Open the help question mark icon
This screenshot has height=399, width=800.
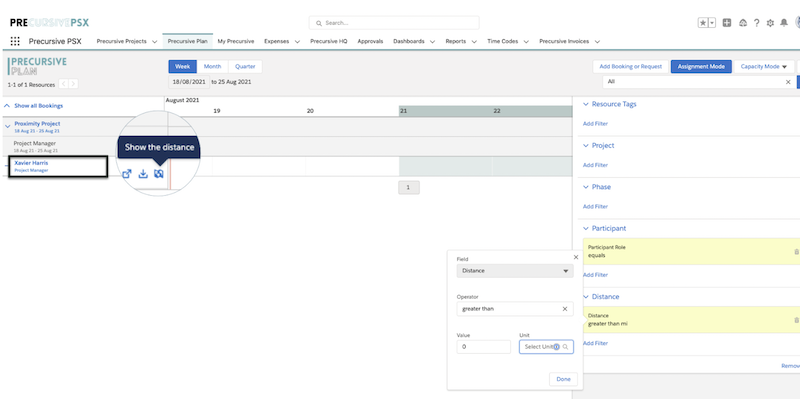pos(757,23)
